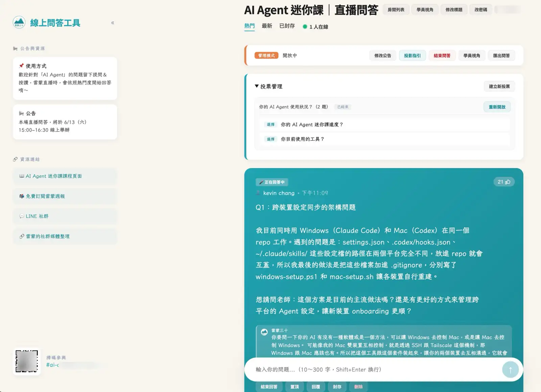
Task: Upvote the question with 21 likes
Action: point(504,182)
